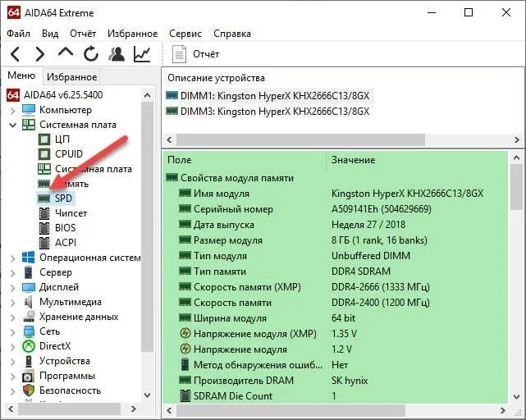Switch to the Избранное sidebar tab
Screen dimensions: 526x420
71,77
